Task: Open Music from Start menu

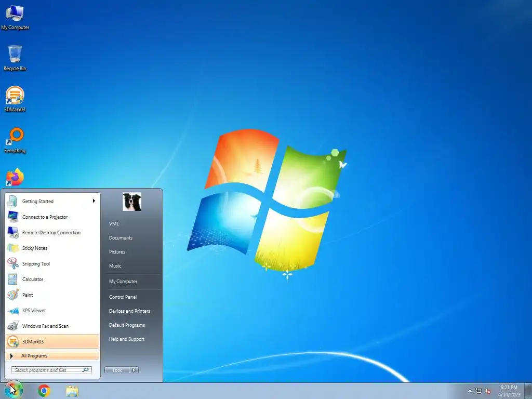Action: [x=115, y=265]
